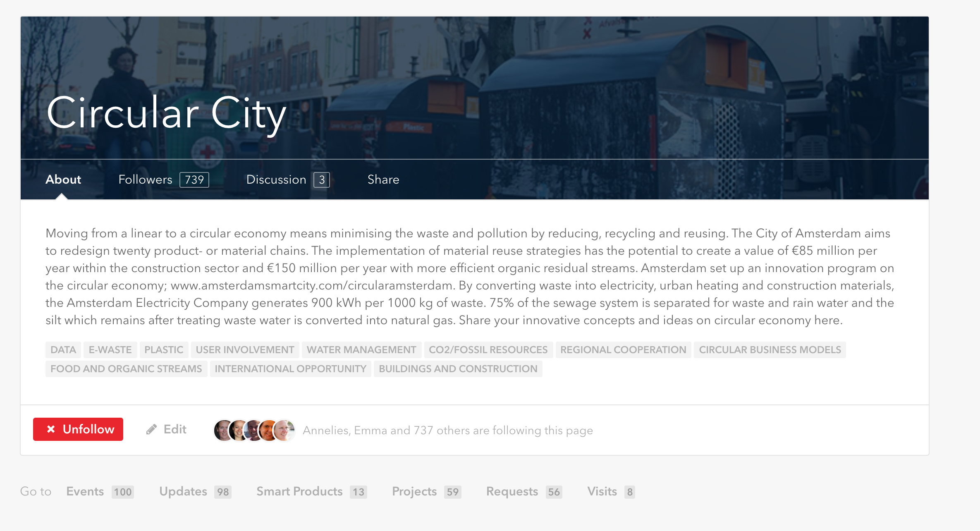The height and width of the screenshot is (531, 980).
Task: Click the Edit link
Action: point(166,429)
